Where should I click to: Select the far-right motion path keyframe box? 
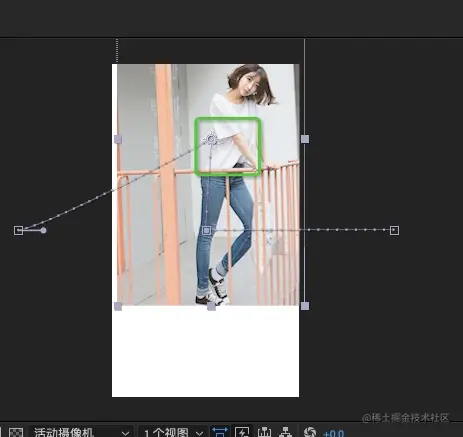394,230
